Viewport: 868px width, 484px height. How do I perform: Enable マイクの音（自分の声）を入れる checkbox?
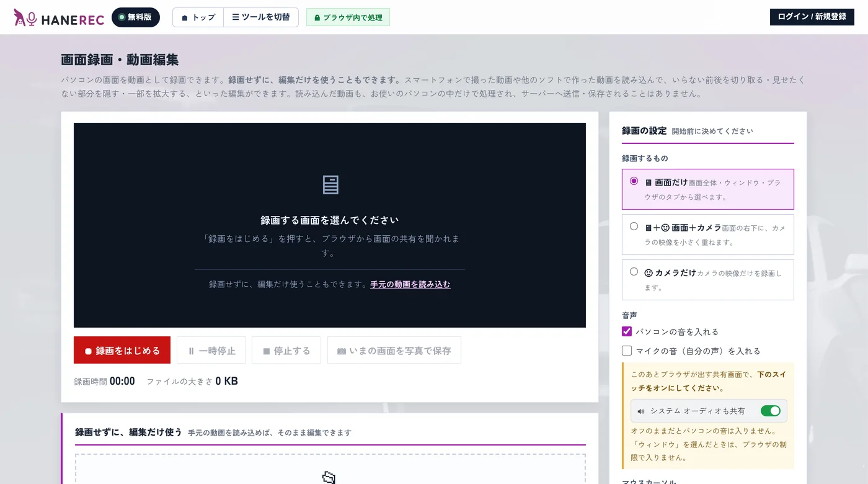(627, 351)
